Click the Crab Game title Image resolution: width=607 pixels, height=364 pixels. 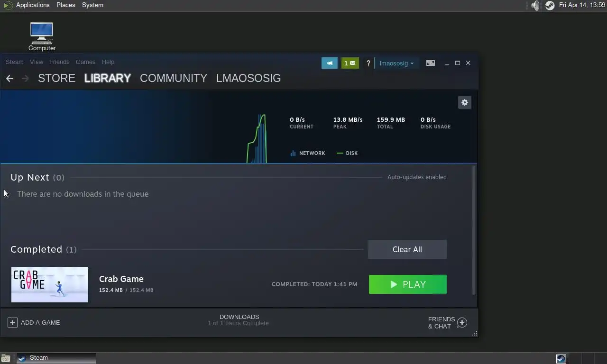click(x=121, y=279)
